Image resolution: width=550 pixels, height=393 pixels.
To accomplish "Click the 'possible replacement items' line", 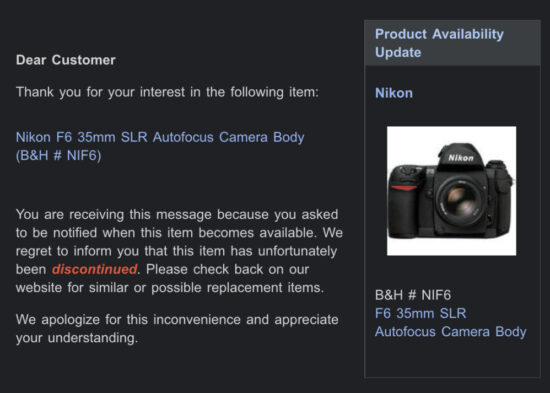I will point(170,287).
